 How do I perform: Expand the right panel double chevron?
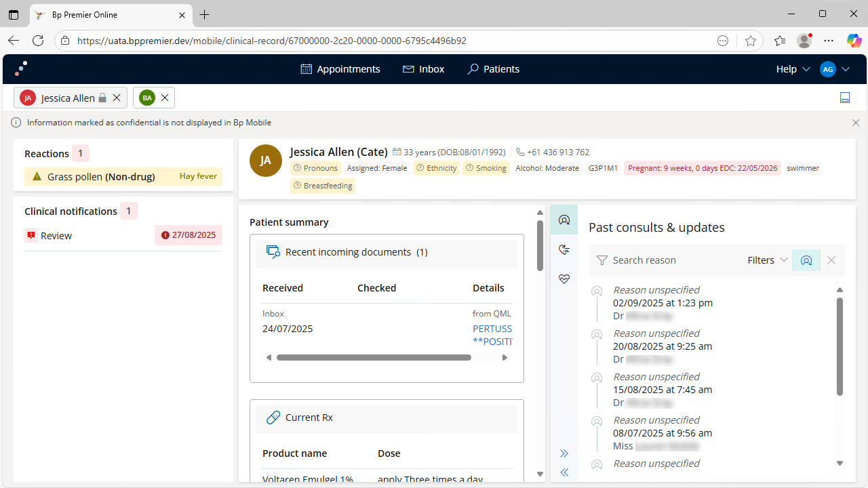tap(564, 453)
